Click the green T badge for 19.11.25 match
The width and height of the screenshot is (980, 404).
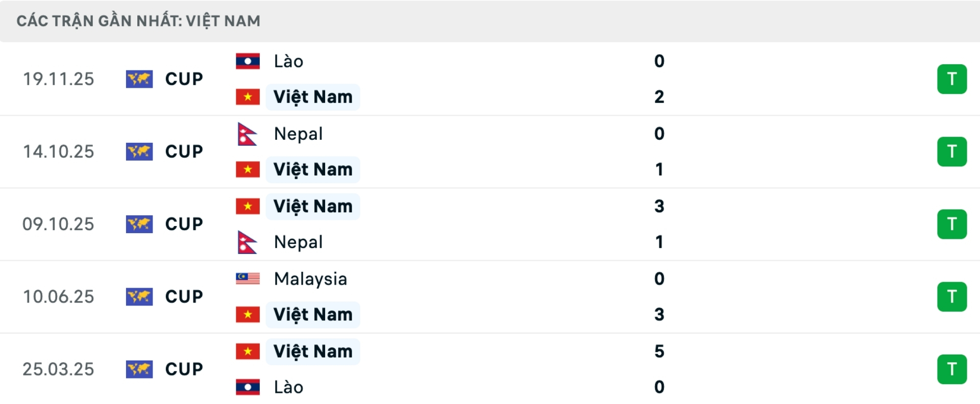point(951,79)
